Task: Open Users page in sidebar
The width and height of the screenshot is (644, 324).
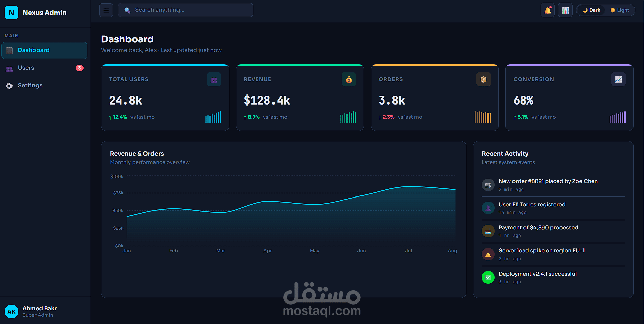Action: [44, 68]
